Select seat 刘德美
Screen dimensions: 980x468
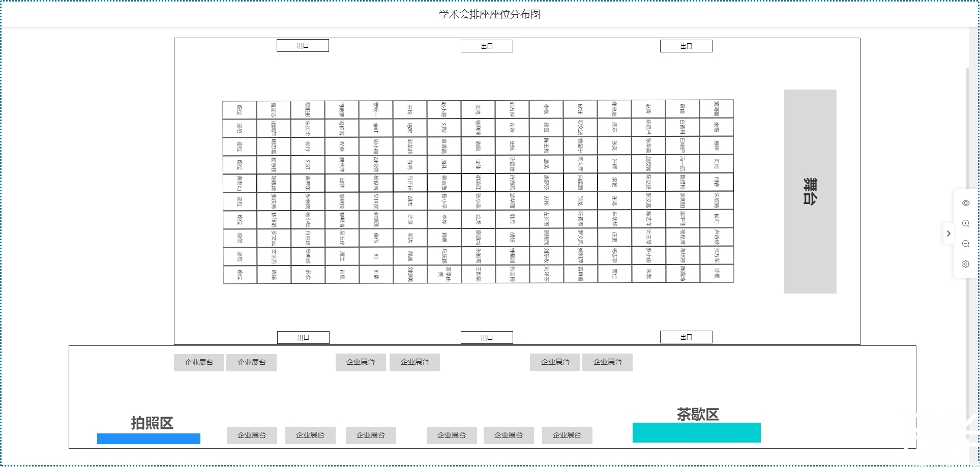pyautogui.click(x=410, y=274)
